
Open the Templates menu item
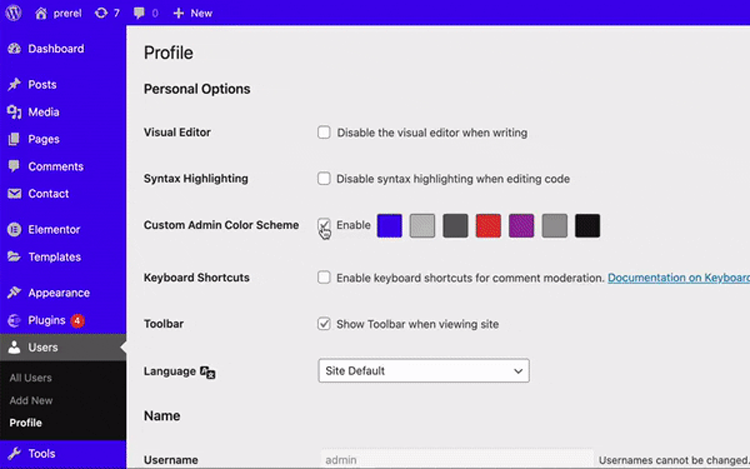55,257
